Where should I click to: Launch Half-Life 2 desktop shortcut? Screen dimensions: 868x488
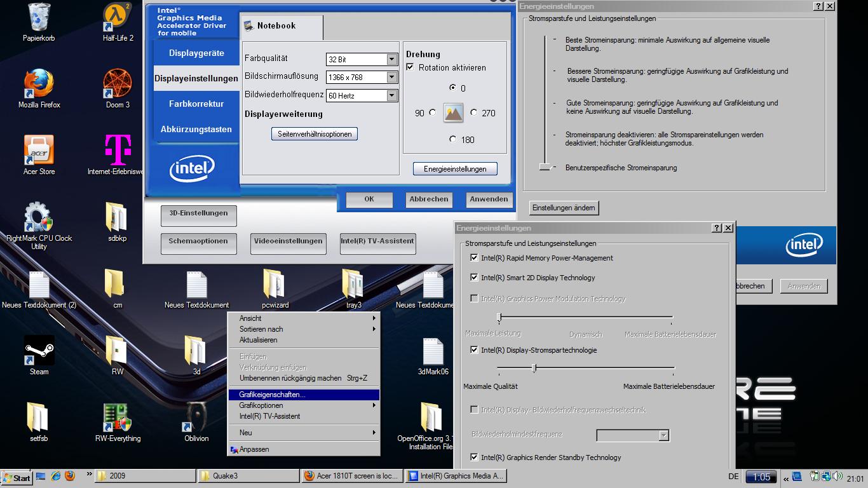point(118,17)
